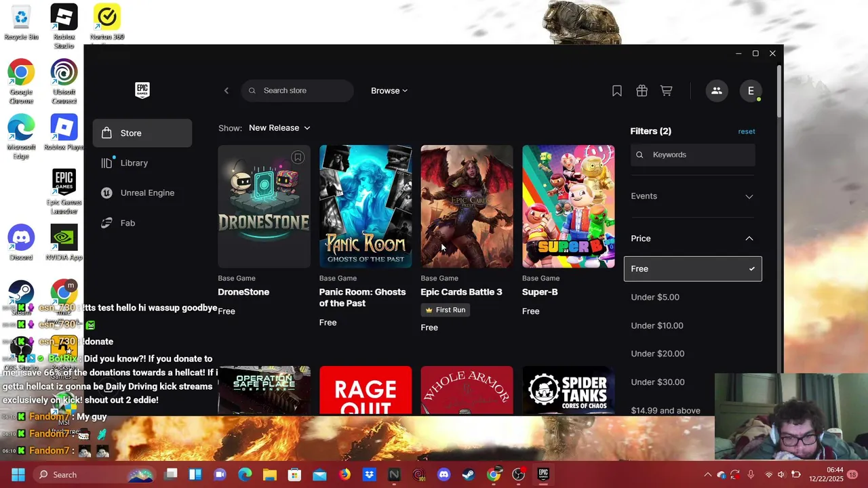Open the Windows Start button
This screenshot has height=488, width=868.
(x=18, y=474)
